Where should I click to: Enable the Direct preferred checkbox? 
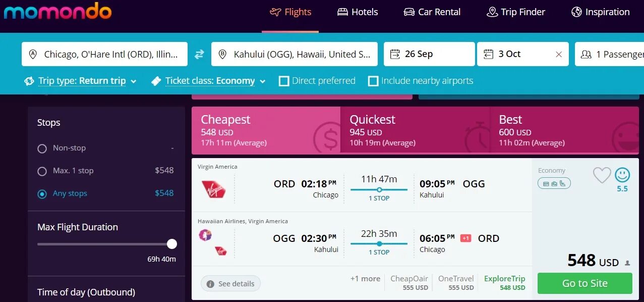[284, 81]
